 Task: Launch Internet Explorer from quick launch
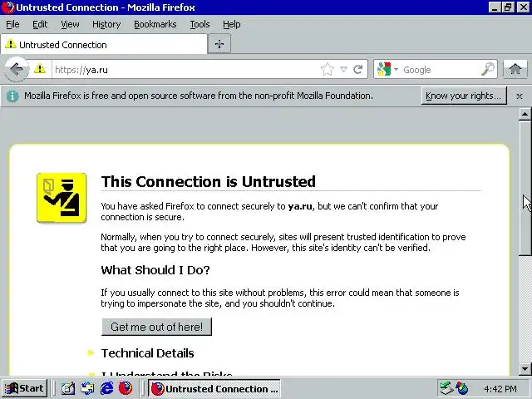[107, 388]
